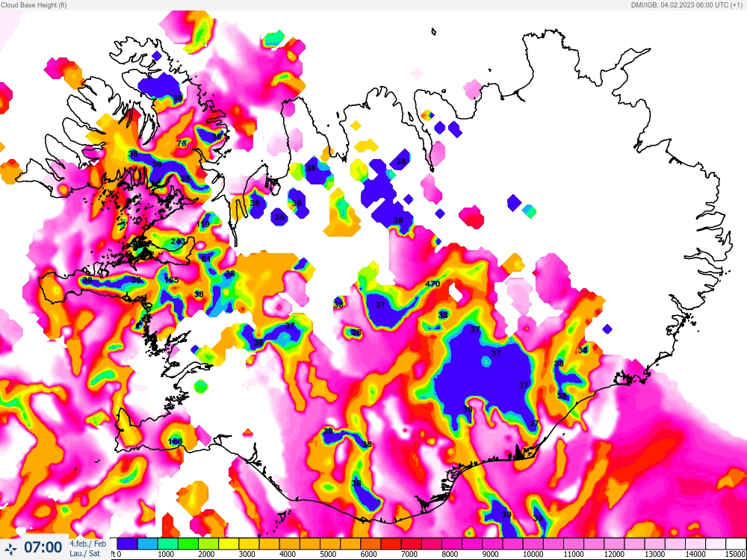Click the 07:00 forecast time display

point(43,547)
